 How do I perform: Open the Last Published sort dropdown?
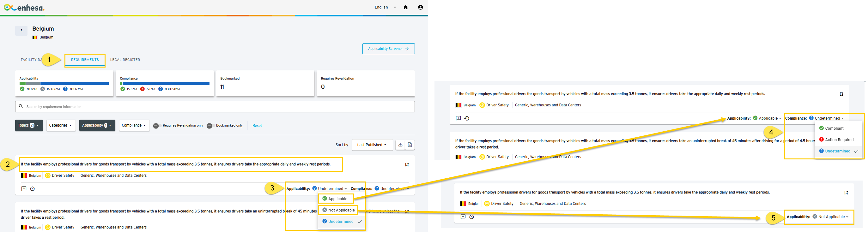tap(372, 145)
